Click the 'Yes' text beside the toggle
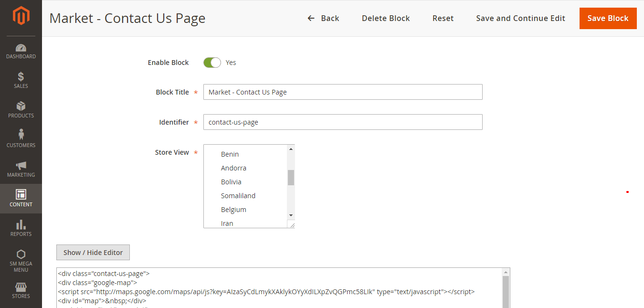 pos(231,63)
